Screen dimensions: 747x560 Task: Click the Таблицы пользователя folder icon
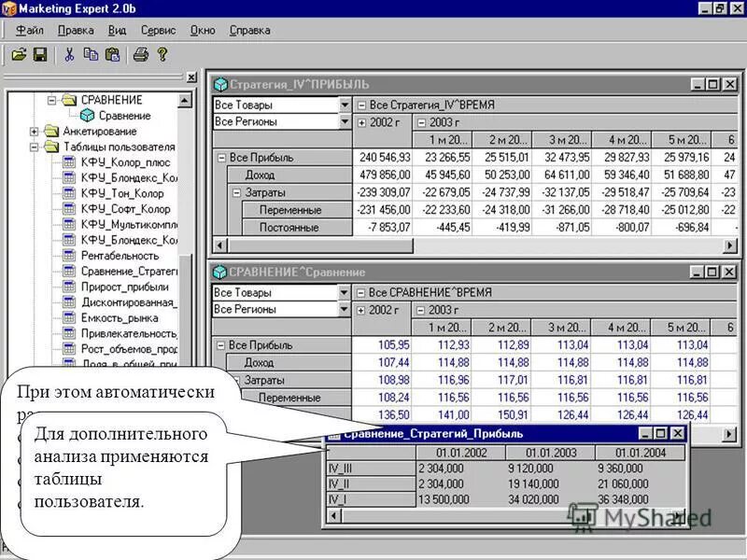tap(51, 147)
